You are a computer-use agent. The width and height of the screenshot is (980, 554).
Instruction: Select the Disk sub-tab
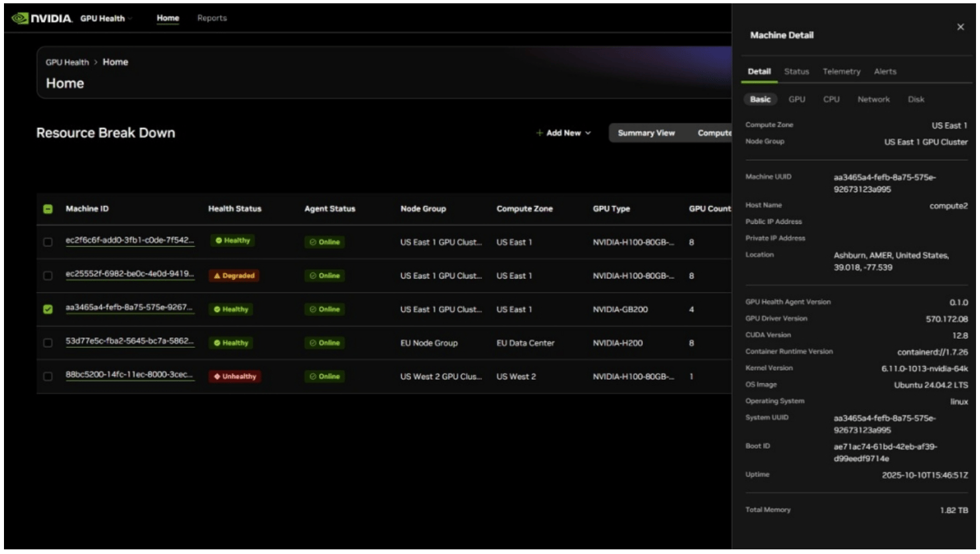pyautogui.click(x=916, y=99)
